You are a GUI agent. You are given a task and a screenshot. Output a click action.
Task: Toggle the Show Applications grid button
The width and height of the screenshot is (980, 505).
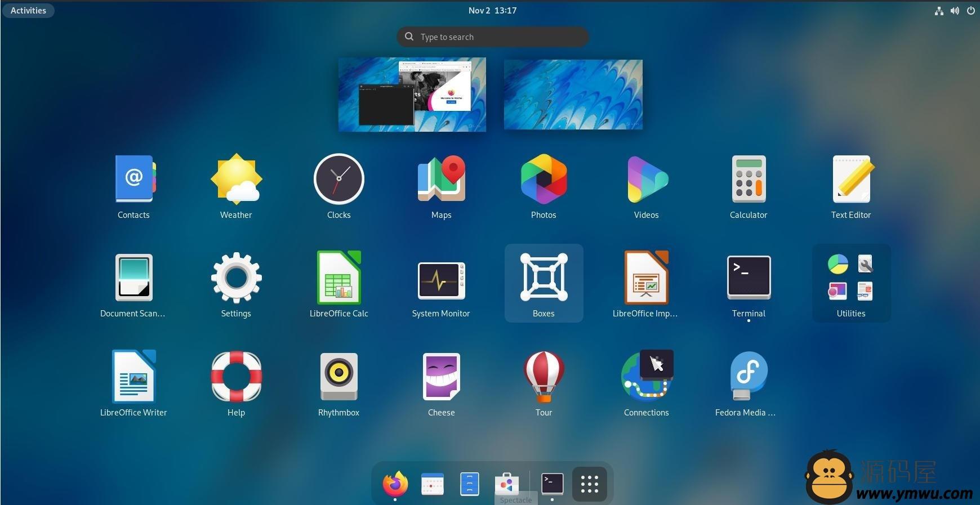[589, 484]
